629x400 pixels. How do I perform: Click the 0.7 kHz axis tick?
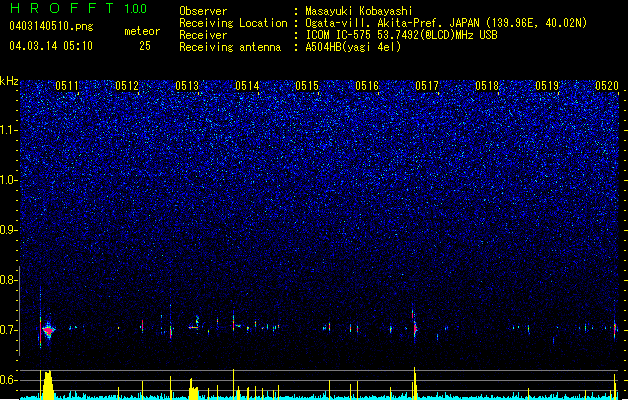coord(9,330)
